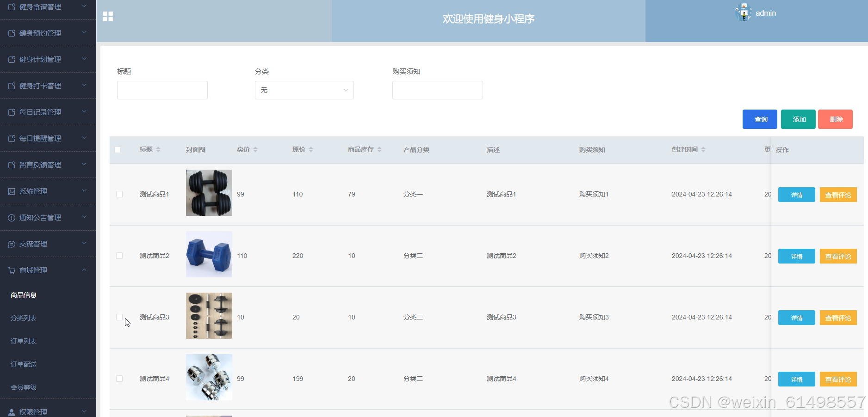Screen dimensions: 868x417
Task: Open 商品信息 submenu item
Action: [x=24, y=295]
